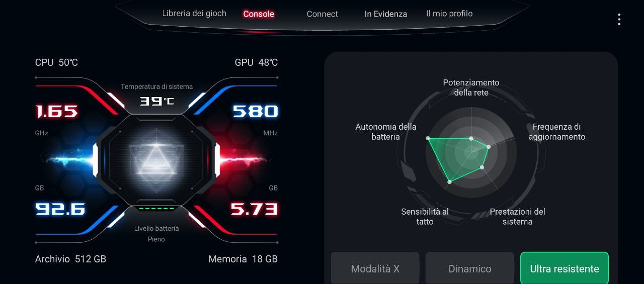Tap the 5.73 GB memory readout
Image resolution: width=644 pixels, height=284 pixels.
(254, 209)
